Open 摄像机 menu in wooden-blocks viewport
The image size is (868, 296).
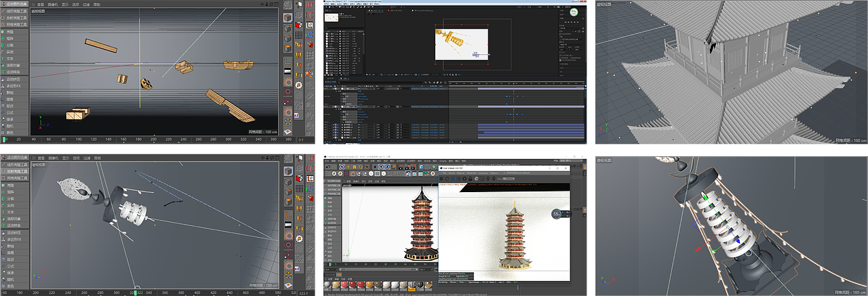click(54, 4)
